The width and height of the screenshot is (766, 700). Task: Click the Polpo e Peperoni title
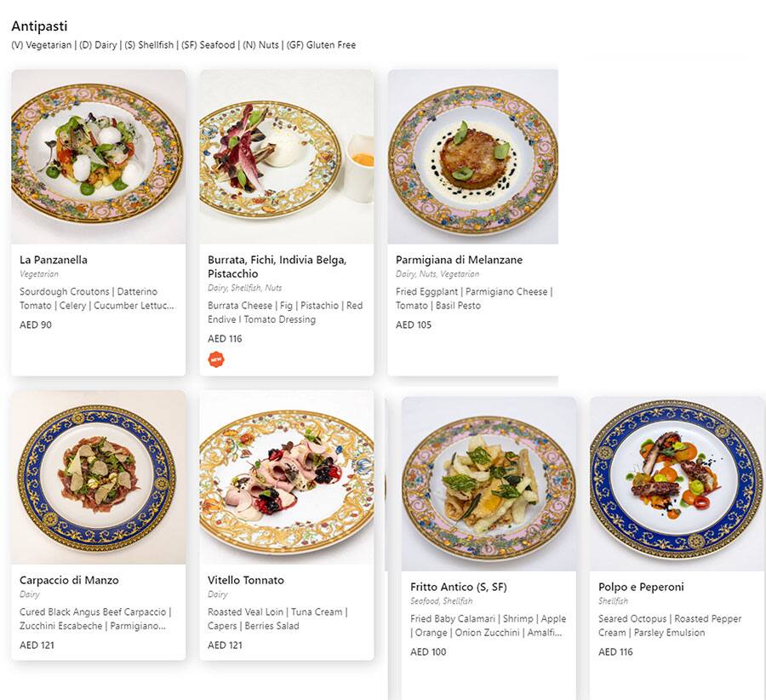[641, 587]
